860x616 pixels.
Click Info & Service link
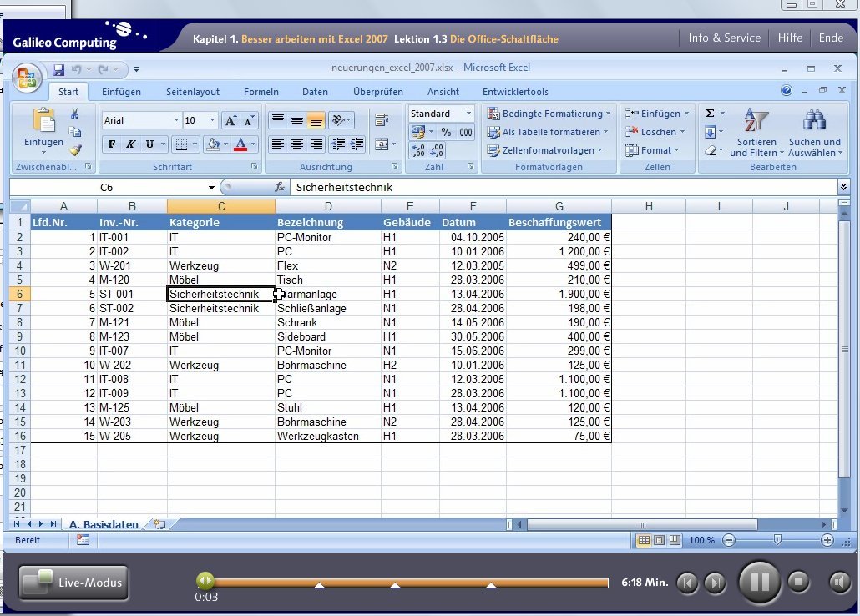725,38
